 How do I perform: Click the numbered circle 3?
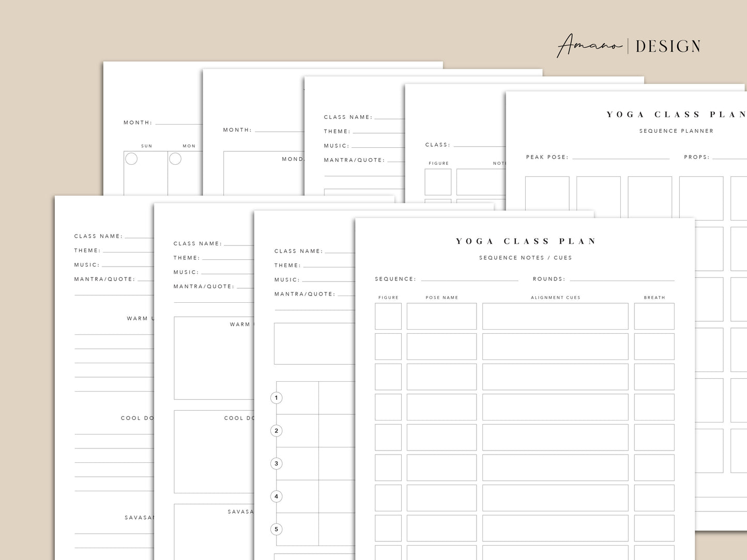tap(277, 463)
